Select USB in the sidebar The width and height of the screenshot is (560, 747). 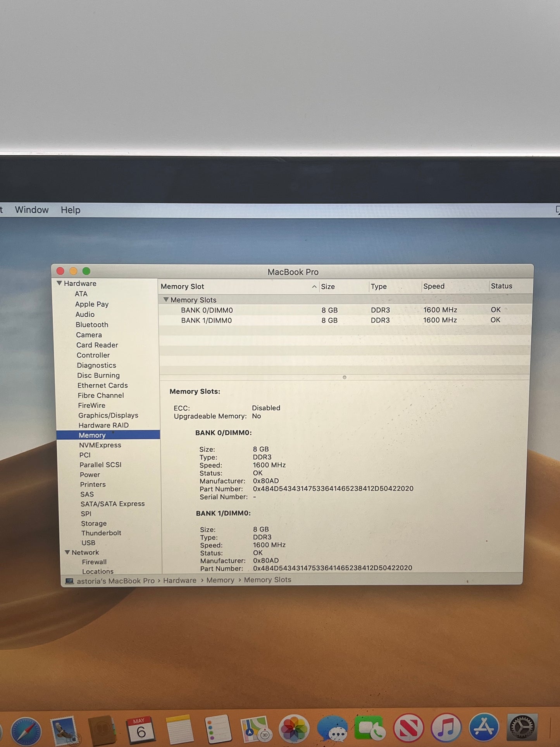click(x=88, y=543)
